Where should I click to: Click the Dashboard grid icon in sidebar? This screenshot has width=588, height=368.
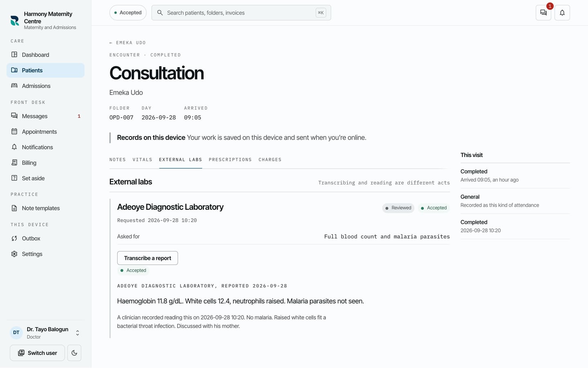(14, 54)
